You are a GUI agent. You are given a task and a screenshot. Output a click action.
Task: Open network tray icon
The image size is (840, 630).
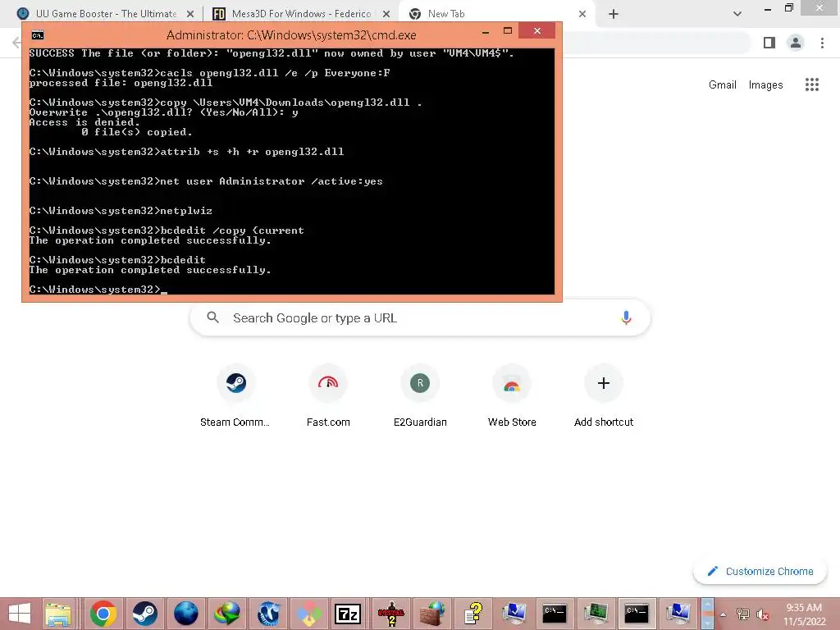coord(742,614)
